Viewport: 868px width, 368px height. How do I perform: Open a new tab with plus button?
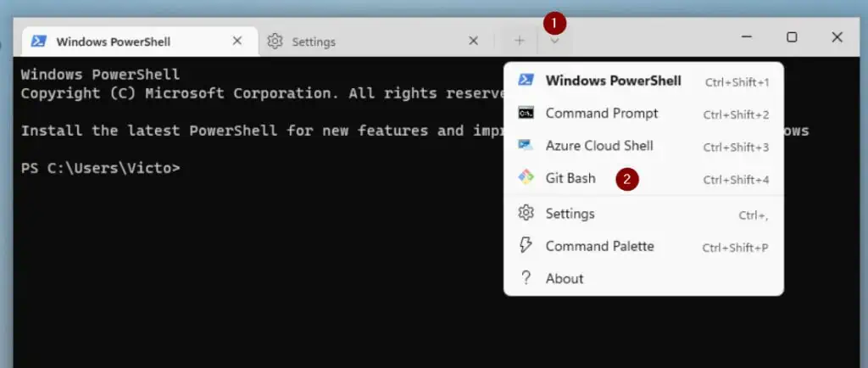click(x=520, y=41)
